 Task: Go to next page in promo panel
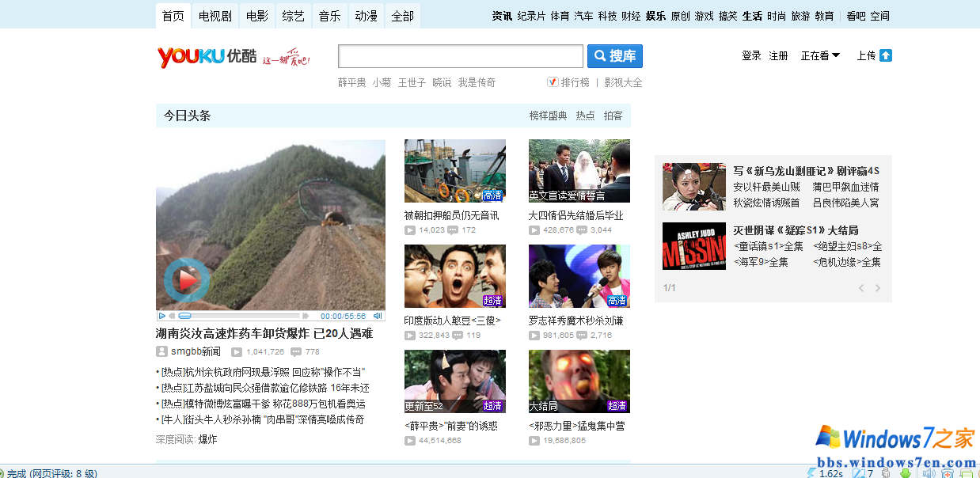click(877, 288)
